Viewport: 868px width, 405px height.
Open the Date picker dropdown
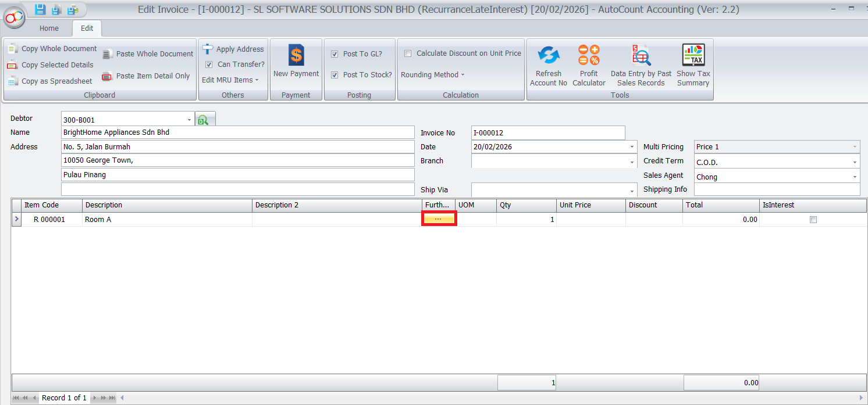click(x=632, y=148)
